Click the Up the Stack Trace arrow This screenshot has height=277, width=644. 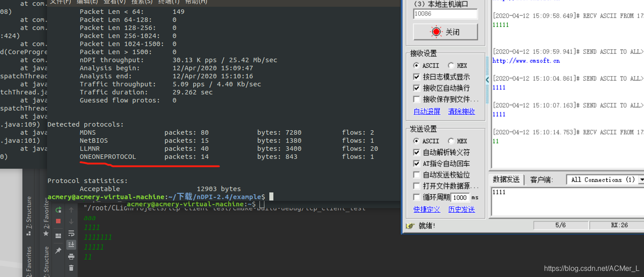[x=71, y=210]
